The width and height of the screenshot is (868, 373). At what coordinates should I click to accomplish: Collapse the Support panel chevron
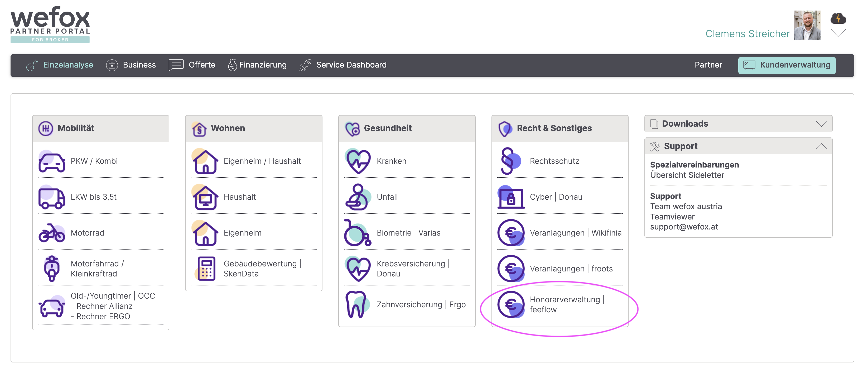click(x=821, y=146)
